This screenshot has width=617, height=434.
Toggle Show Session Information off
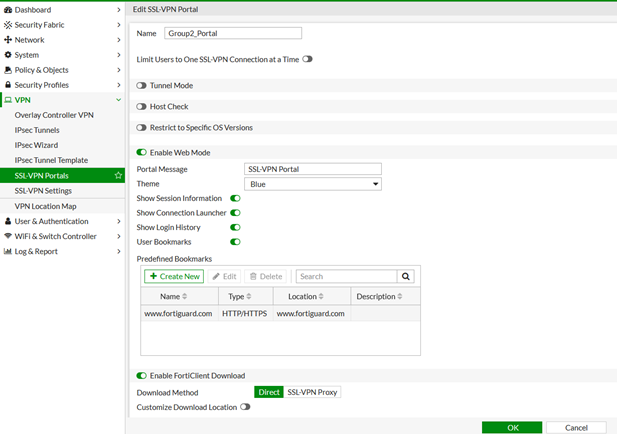click(x=235, y=198)
